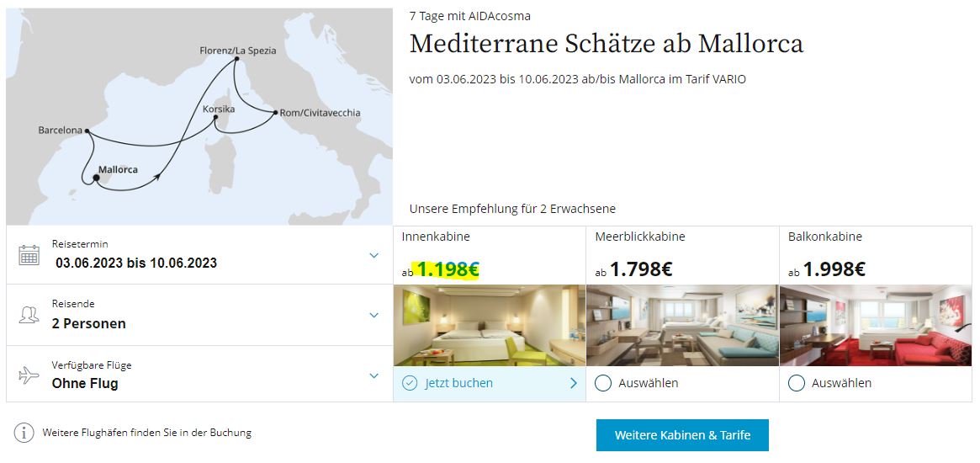Image resolution: width=980 pixels, height=463 pixels.
Task: Click the airplane icon for available flights
Action: point(29,375)
